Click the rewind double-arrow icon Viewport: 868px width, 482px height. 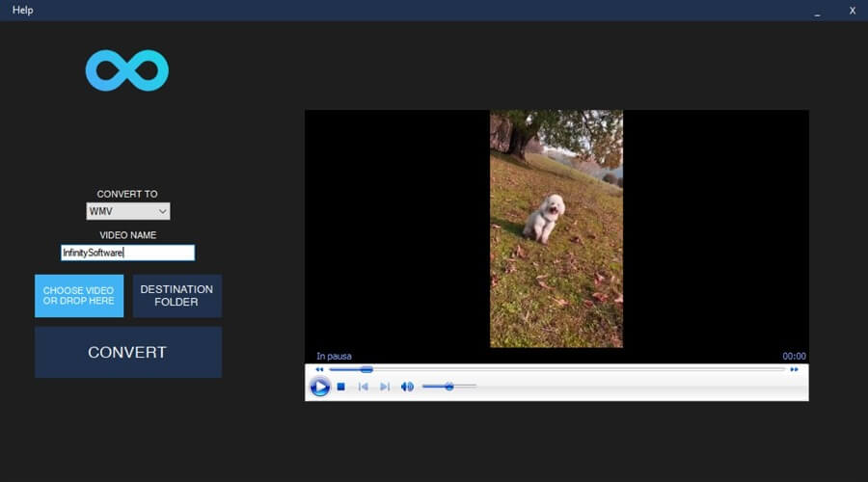tap(319, 369)
